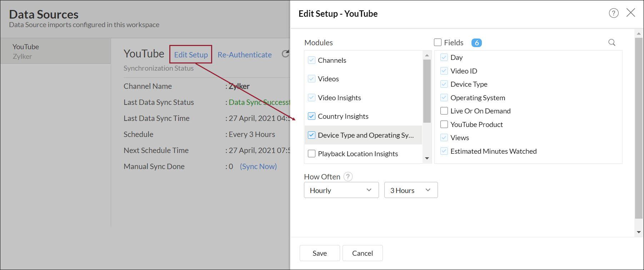Click the refresh icon beside Re-Authenticate
The height and width of the screenshot is (270, 644).
coord(285,54)
